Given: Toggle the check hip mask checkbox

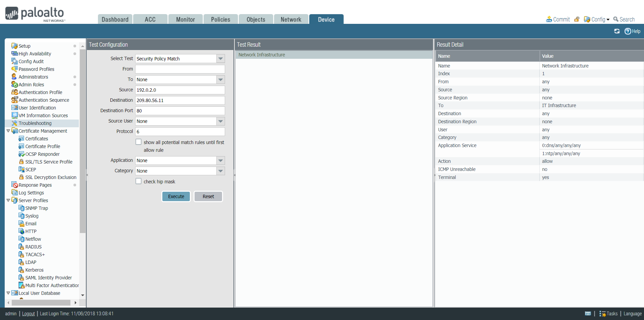Looking at the screenshot, I should [139, 181].
